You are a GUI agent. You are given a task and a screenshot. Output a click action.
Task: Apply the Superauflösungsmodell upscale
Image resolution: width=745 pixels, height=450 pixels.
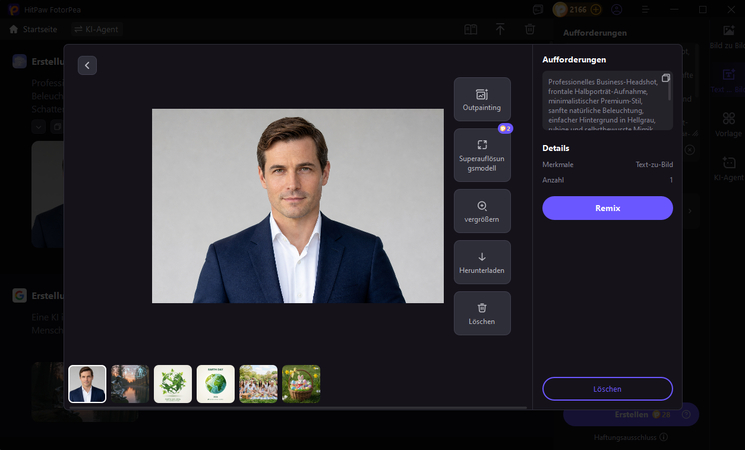(x=482, y=155)
